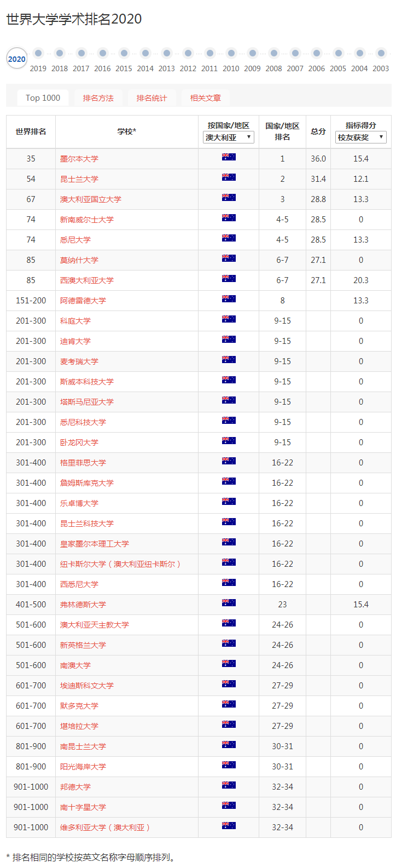Click the flag icon beside 弗林德斯大学
This screenshot has width=396, height=868.
(229, 603)
